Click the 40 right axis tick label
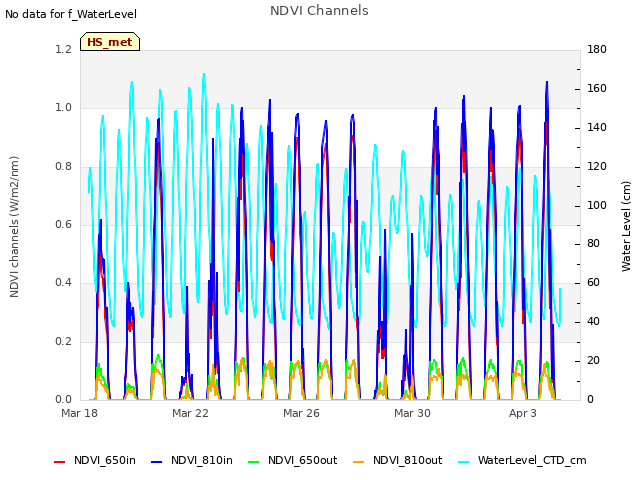 pyautogui.click(x=593, y=322)
